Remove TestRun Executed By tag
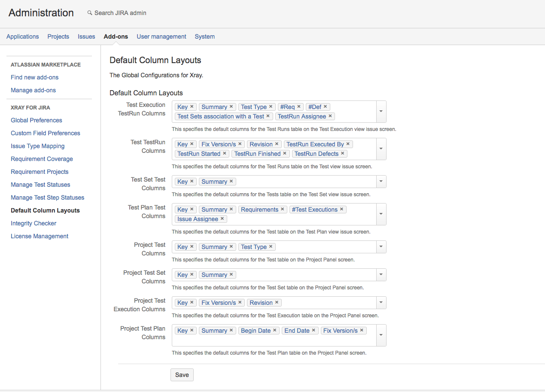This screenshot has height=392, width=545. click(x=348, y=144)
